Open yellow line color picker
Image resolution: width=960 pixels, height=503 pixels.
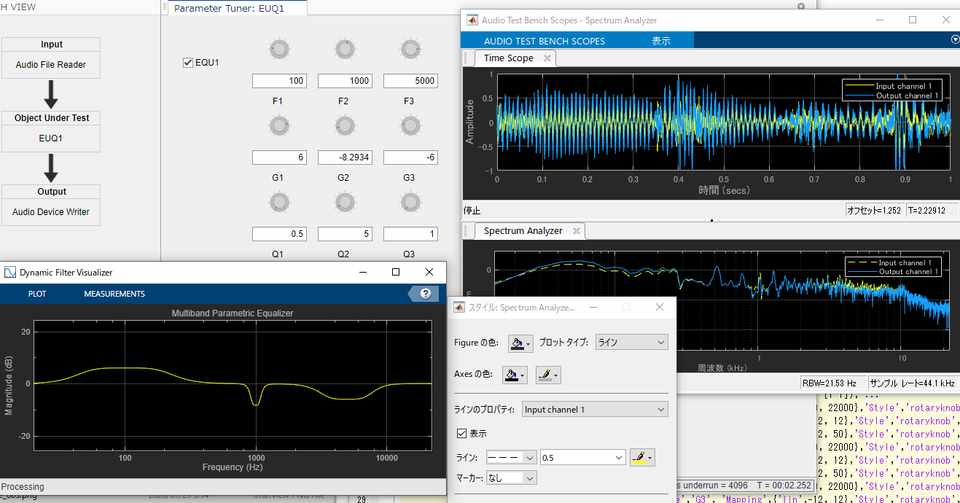642,457
